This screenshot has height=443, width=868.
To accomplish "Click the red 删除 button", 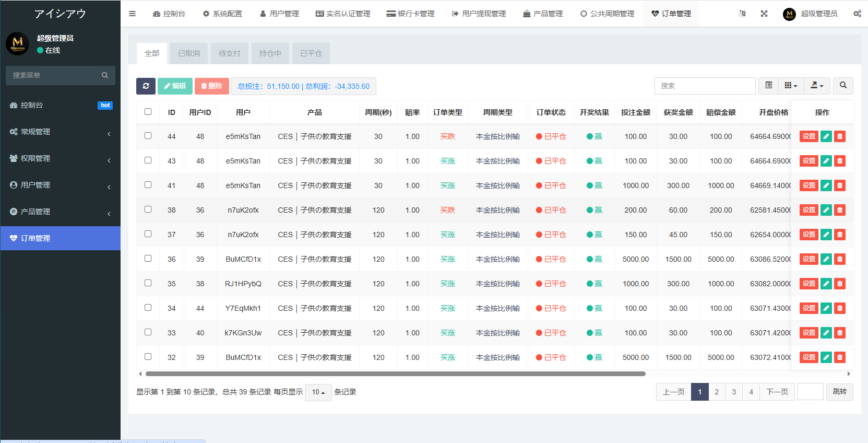I will 211,86.
